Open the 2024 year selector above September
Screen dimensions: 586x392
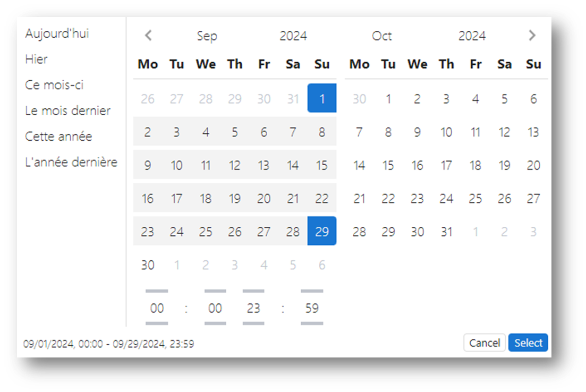pyautogui.click(x=293, y=36)
